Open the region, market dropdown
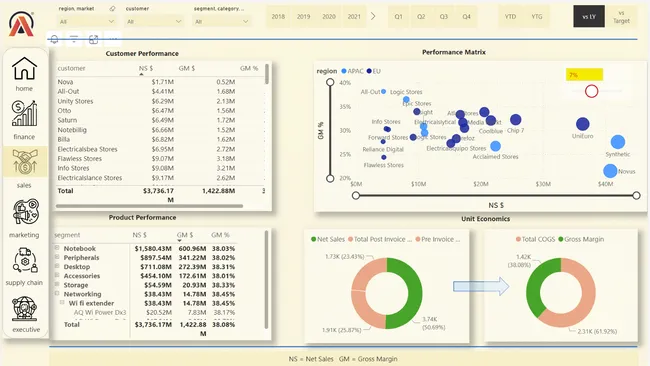This screenshot has height=366, width=650. [87, 21]
